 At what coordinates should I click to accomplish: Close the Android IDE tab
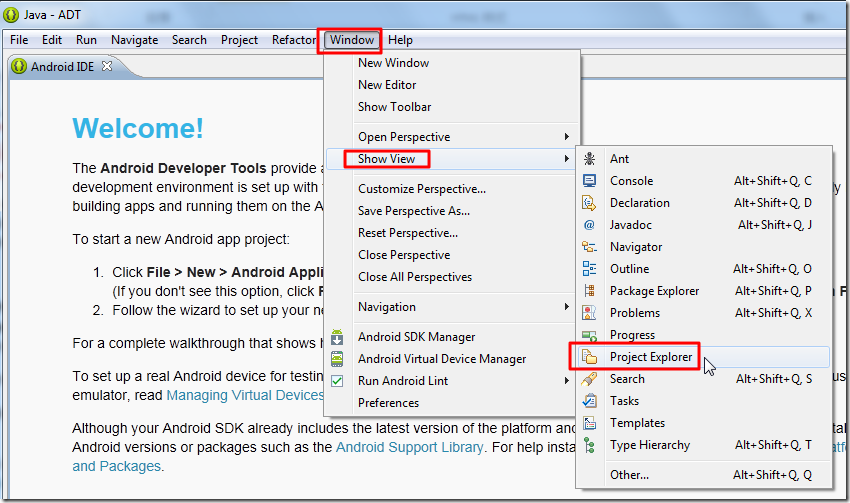107,66
